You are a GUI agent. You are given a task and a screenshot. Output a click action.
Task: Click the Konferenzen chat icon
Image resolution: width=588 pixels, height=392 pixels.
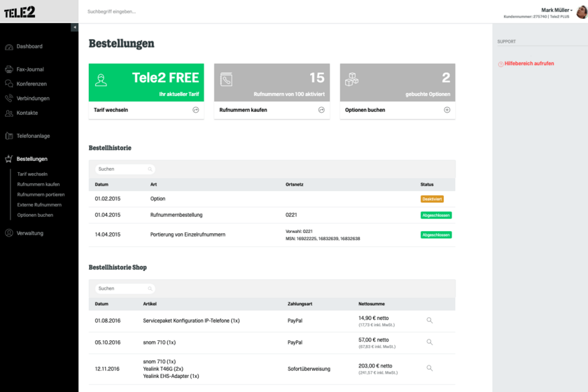point(9,84)
